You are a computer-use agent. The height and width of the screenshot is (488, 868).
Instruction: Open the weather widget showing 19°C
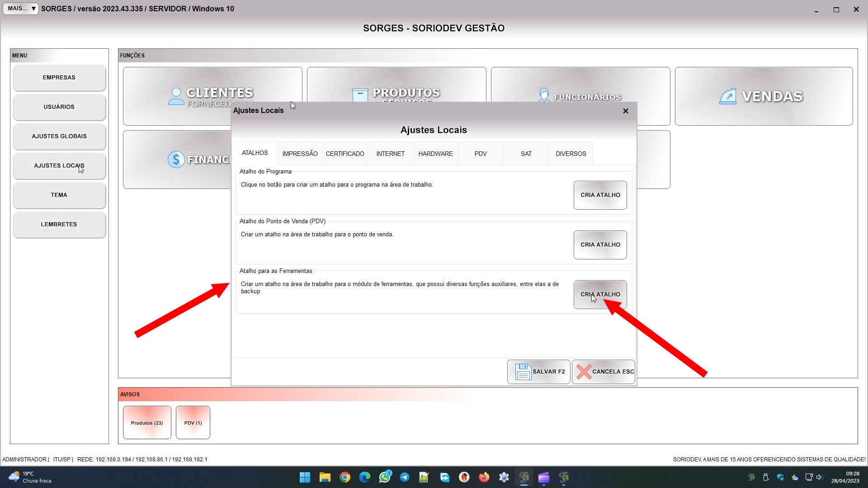click(x=31, y=478)
